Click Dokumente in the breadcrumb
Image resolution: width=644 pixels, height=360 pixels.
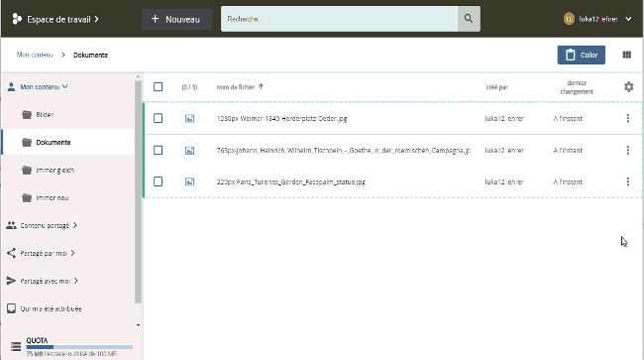point(90,56)
